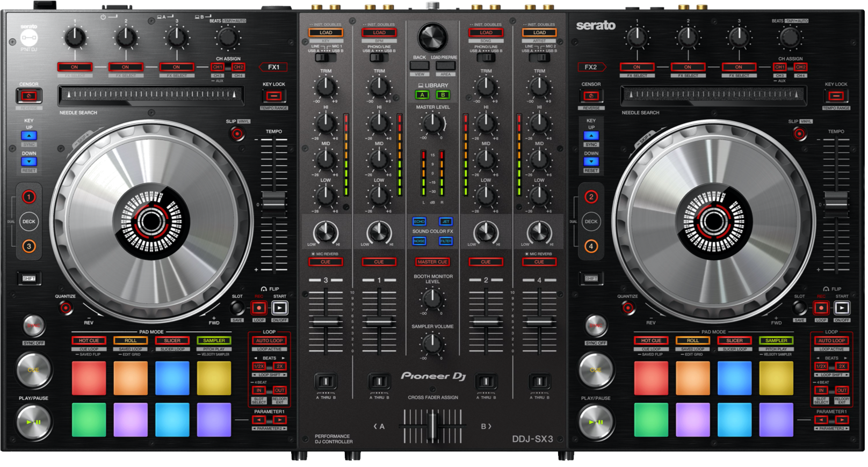
Task: Enable SLIP mode on the left deck
Action: 237,134
